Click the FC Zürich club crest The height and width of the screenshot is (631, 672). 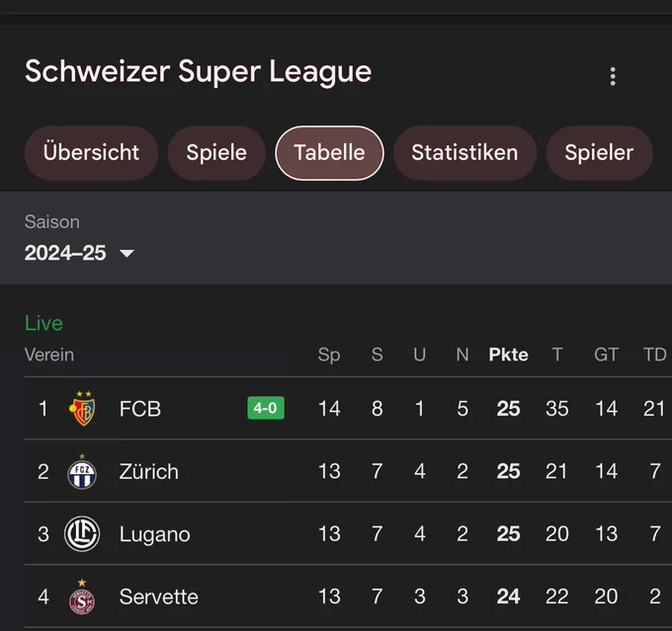coord(82,472)
